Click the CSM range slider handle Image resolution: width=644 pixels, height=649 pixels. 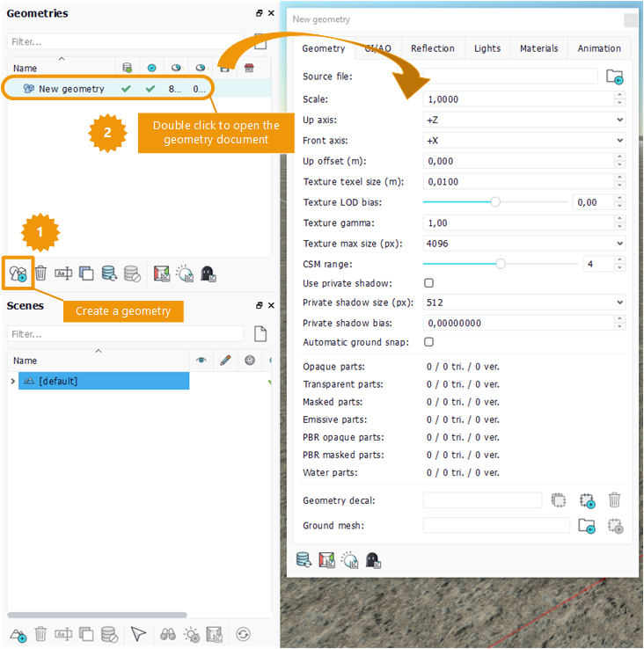[x=501, y=264]
